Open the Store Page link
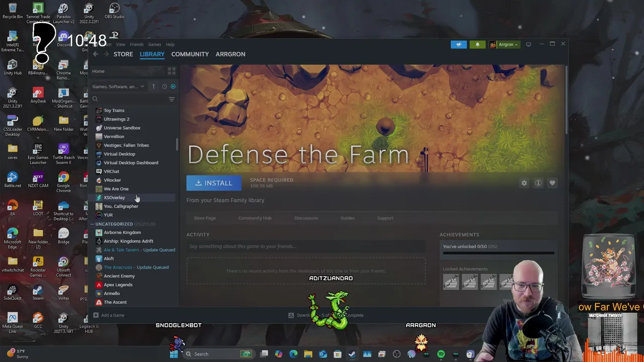Screen dimensions: 644x362 click(205, 218)
